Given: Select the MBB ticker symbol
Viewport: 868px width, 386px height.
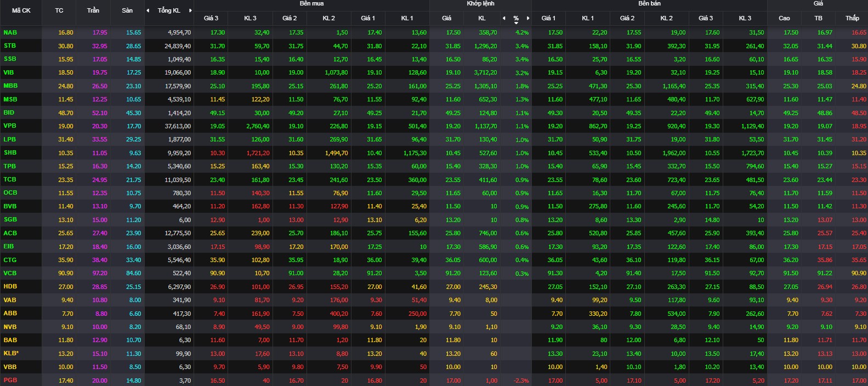Looking at the screenshot, I should [10, 86].
